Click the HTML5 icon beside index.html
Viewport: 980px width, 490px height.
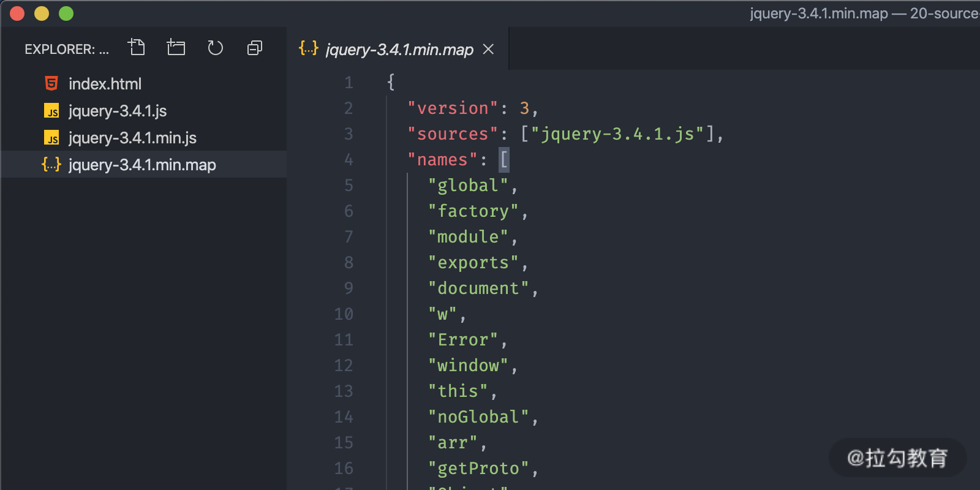[x=51, y=83]
